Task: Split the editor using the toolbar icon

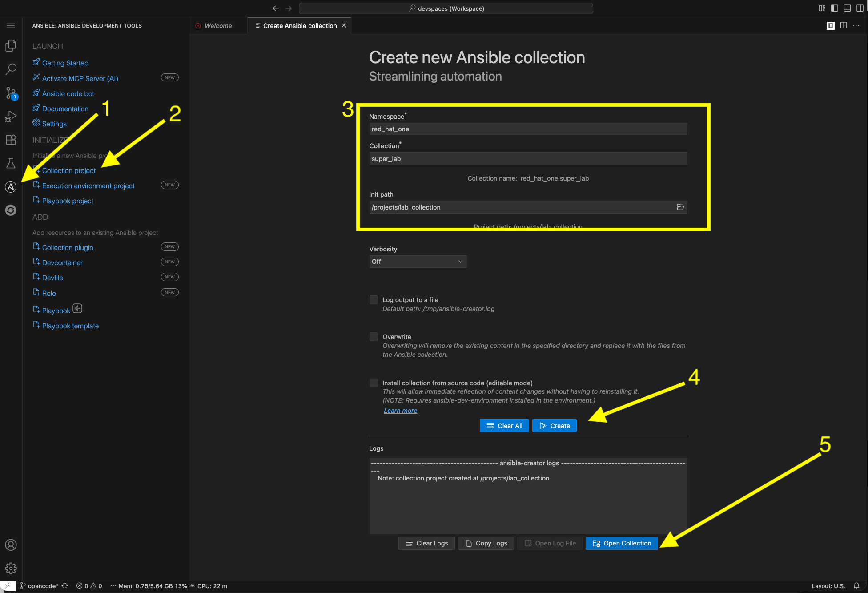Action: click(x=844, y=25)
